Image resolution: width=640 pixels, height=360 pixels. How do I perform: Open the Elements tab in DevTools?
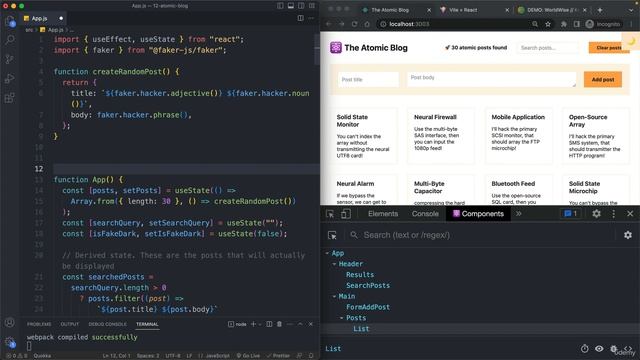382,213
